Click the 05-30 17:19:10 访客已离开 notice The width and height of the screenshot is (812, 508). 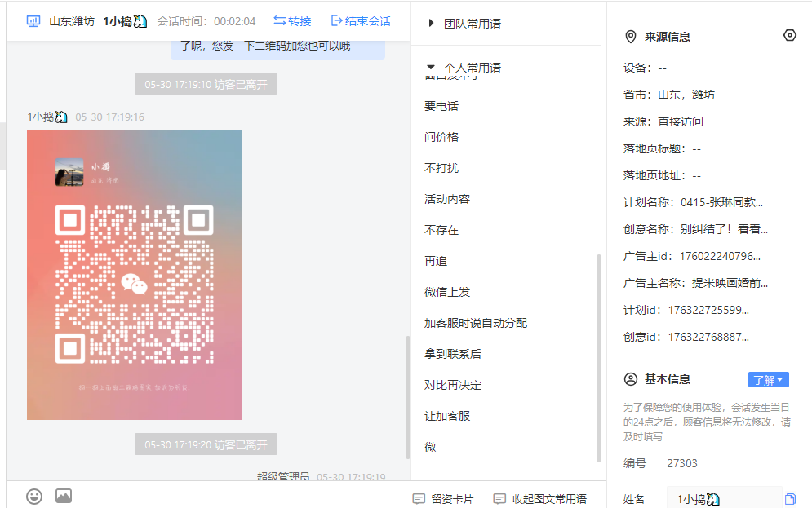coord(206,84)
